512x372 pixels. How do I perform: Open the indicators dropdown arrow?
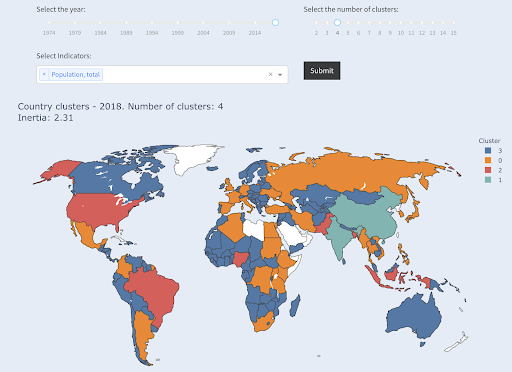[x=280, y=75]
